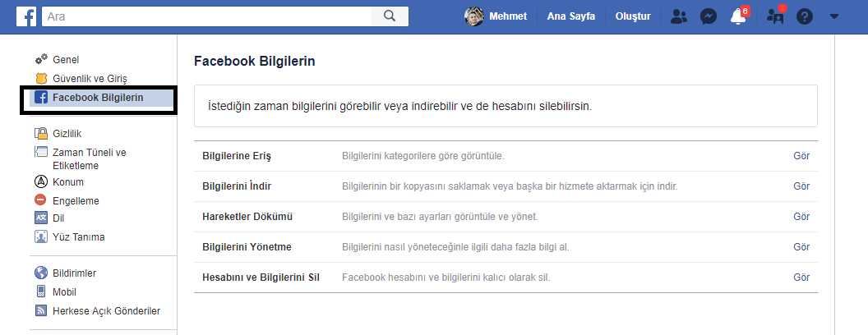Click the Herkese Açık Gönderiler feed icon
The height and width of the screenshot is (335, 868).
click(41, 310)
